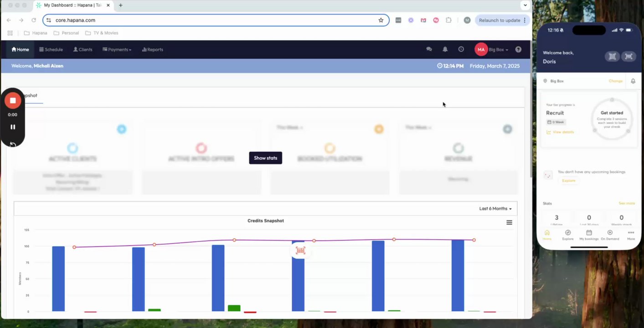Open the extensions puzzle icon
644x328 pixels.
coord(448,20)
